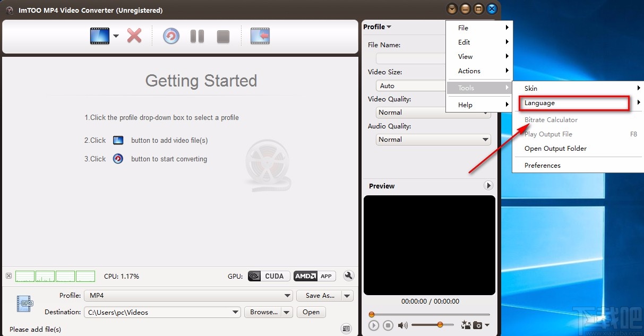Toggle AMD APP acceleration
This screenshot has width=644, height=336.
pos(315,275)
